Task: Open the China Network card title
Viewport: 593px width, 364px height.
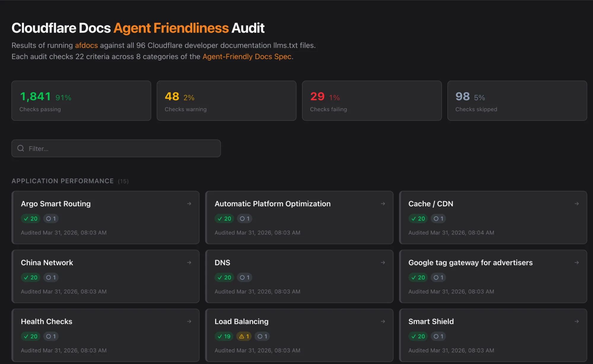Action: (x=47, y=263)
